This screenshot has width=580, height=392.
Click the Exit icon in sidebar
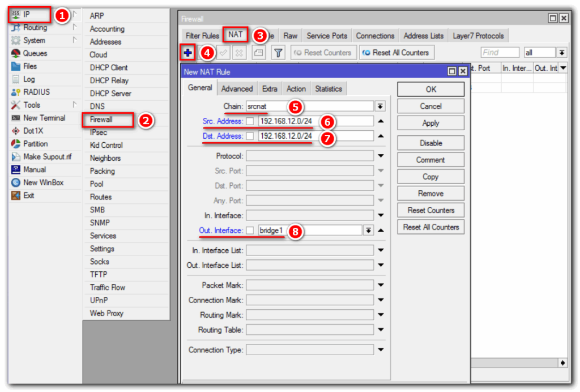coord(16,195)
